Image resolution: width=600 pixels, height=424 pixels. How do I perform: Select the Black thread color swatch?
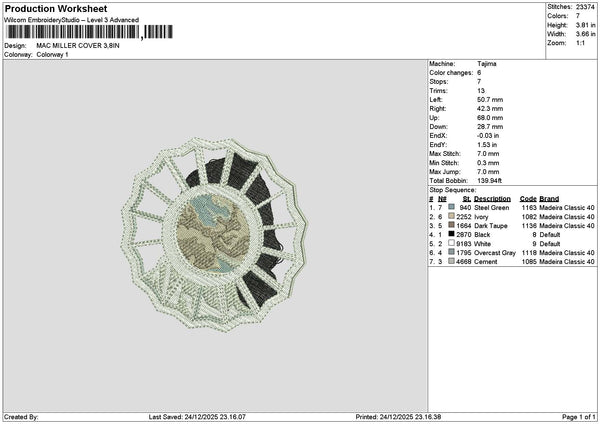pos(452,234)
